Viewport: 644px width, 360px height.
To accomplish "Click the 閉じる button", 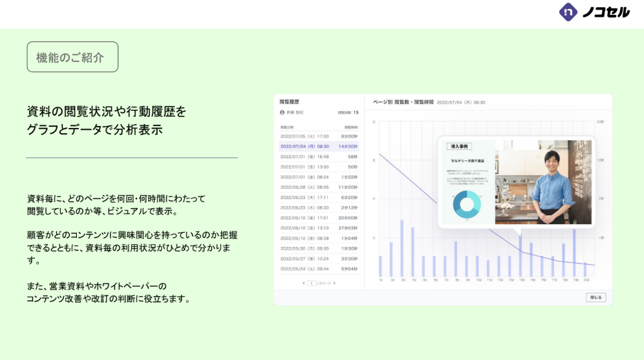I will tap(595, 297).
